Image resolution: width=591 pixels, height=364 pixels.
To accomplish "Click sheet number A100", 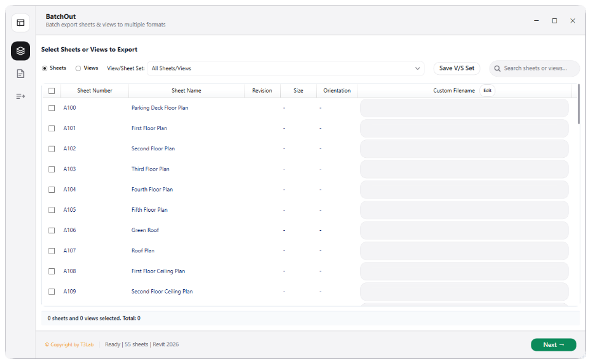I will 70,107.
